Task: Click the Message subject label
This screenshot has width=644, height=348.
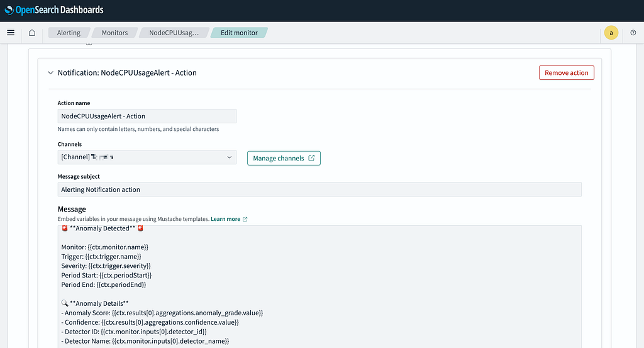Action: pyautogui.click(x=79, y=177)
